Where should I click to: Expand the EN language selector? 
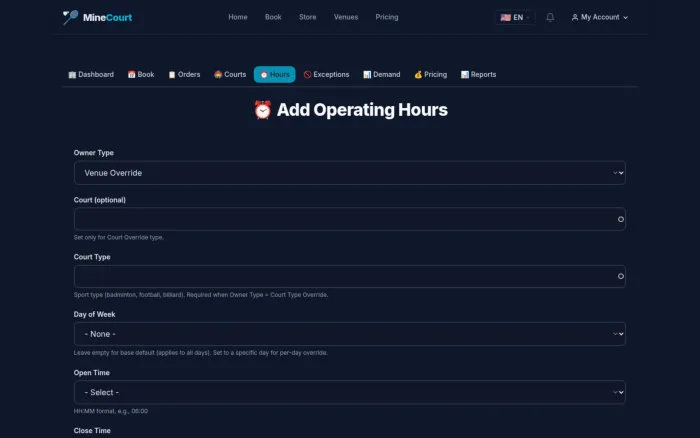[515, 17]
